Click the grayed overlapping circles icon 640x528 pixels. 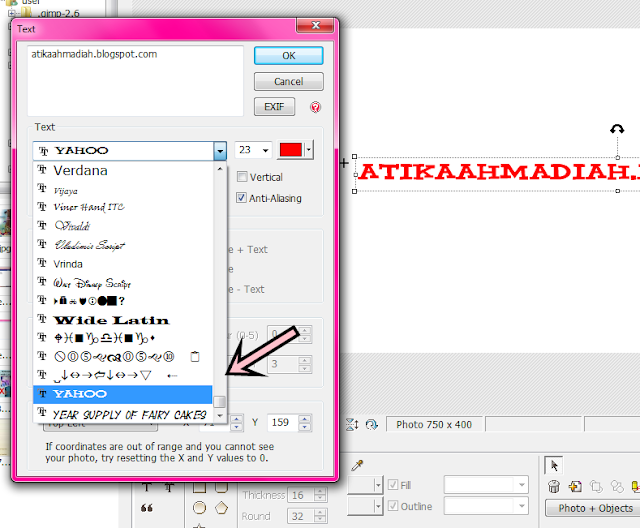point(617,486)
